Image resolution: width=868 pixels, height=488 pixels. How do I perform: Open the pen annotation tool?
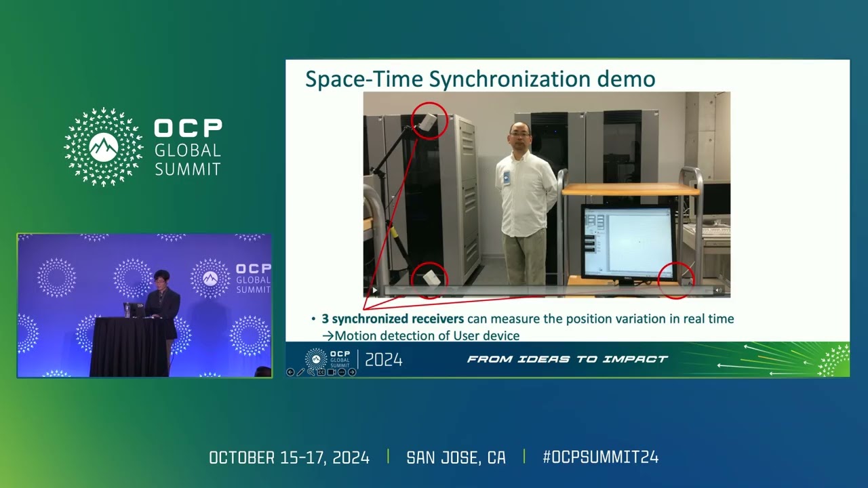pos(300,372)
